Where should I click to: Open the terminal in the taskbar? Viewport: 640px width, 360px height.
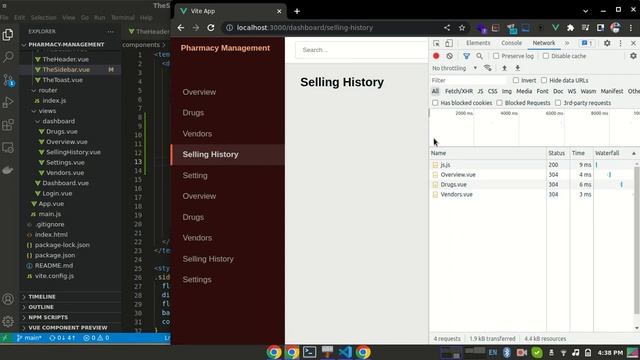click(x=309, y=352)
